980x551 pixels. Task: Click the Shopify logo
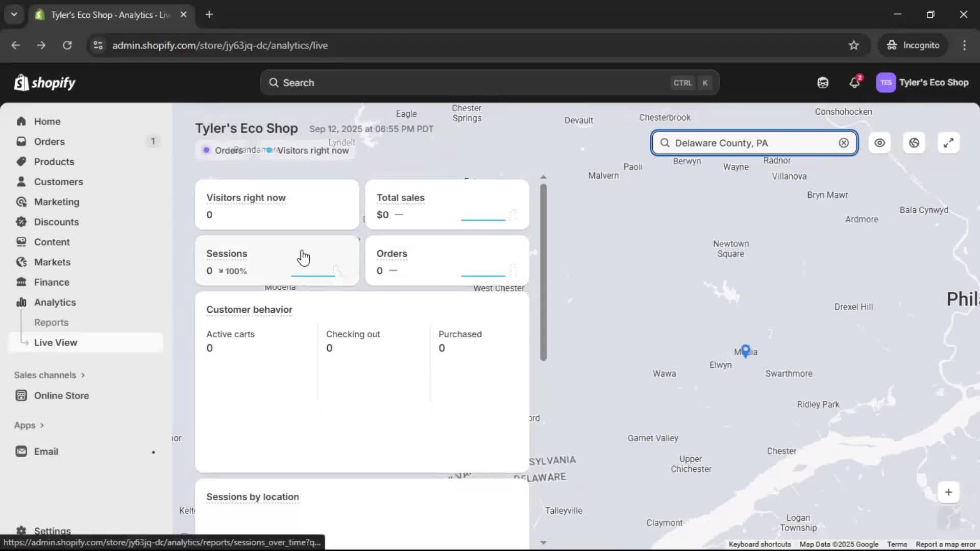tap(45, 82)
